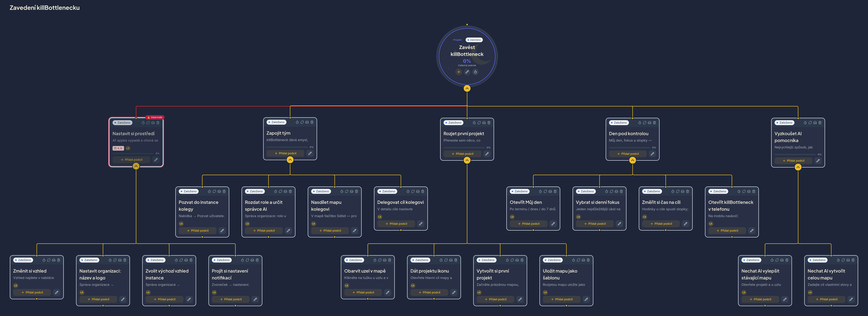Click Přidat podcíl on Nechat AI vylepšit stávající mapu
This screenshot has width=868, height=316.
click(760, 299)
